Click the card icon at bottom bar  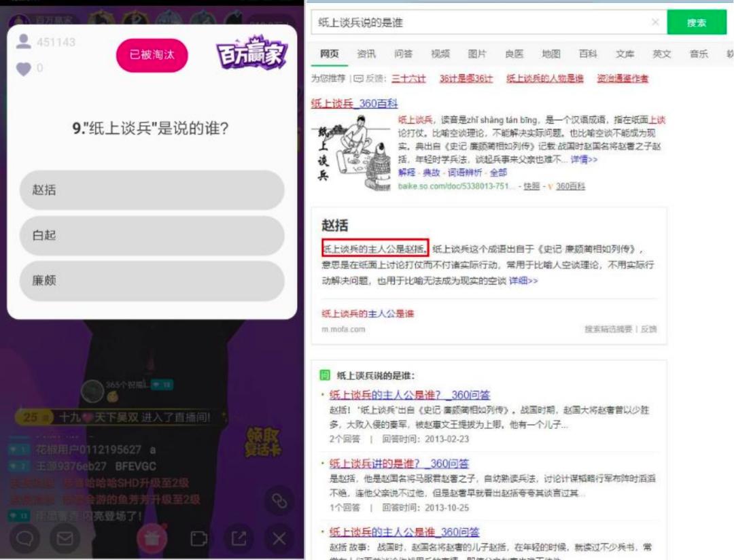[199, 537]
